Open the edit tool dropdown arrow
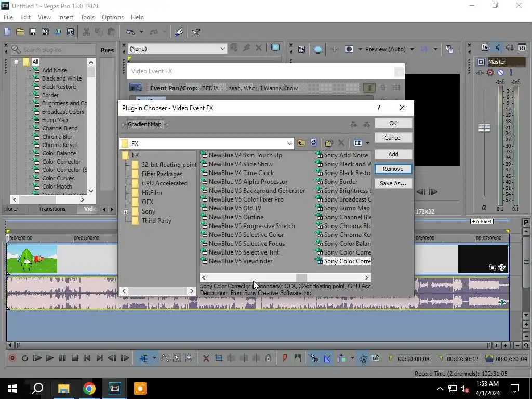 coord(154,358)
